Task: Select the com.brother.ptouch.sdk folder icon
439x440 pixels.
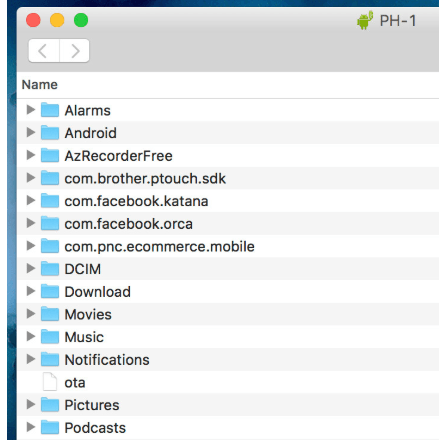Action: click(x=50, y=178)
